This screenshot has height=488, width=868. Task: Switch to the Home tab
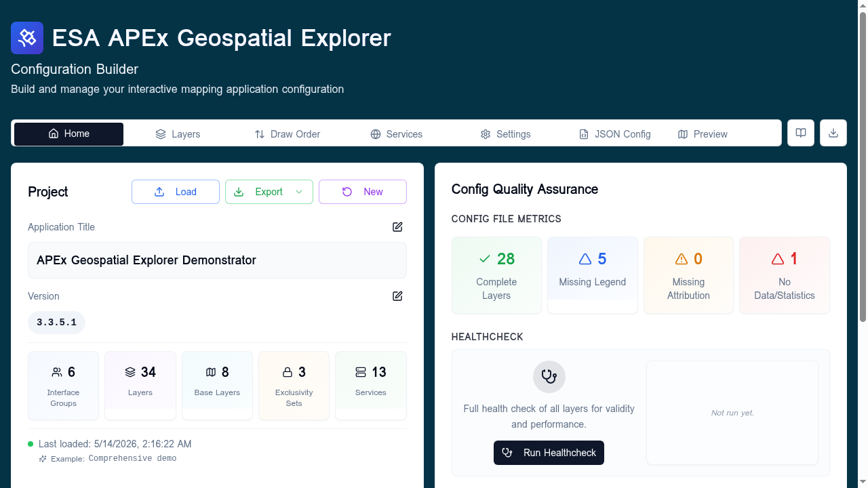pyautogui.click(x=68, y=134)
